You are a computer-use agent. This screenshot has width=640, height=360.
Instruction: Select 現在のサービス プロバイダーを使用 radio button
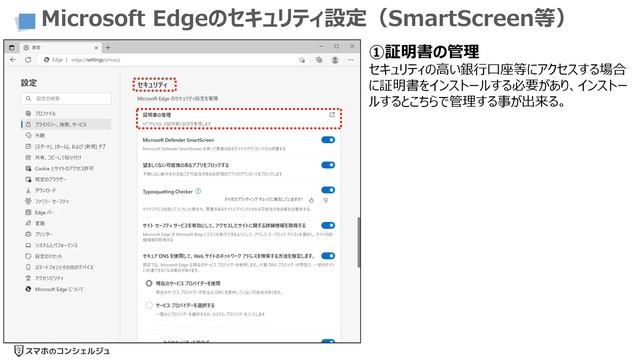(149, 283)
